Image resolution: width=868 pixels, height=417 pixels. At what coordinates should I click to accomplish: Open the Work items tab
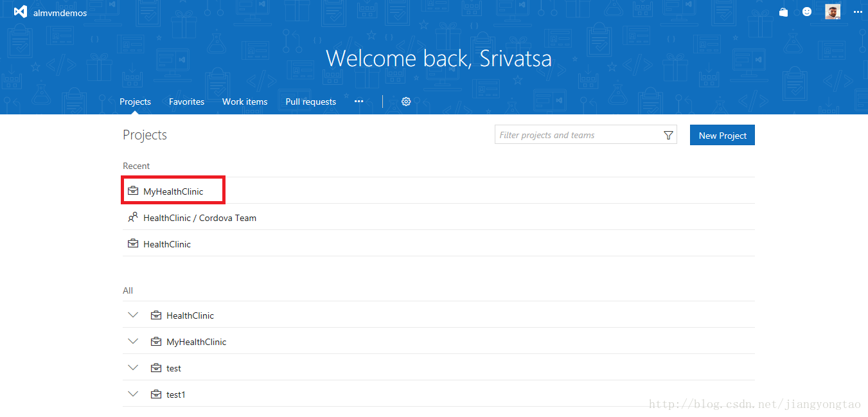pyautogui.click(x=245, y=102)
